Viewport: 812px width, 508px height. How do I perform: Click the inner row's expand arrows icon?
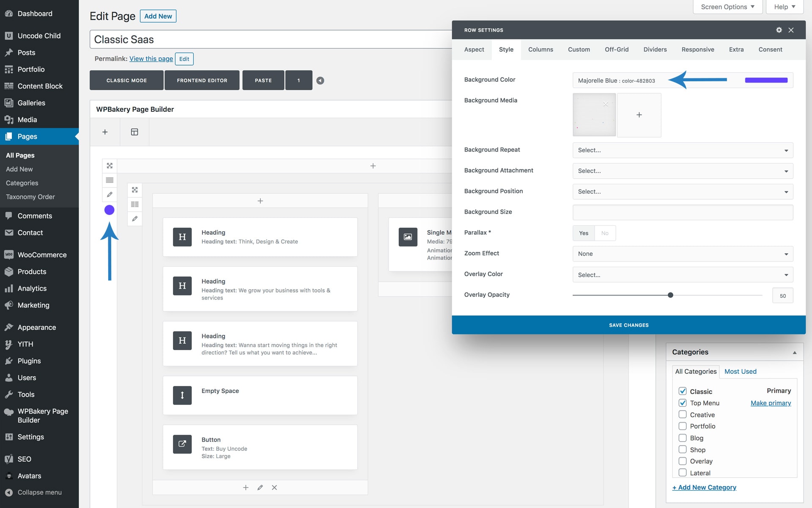click(134, 190)
